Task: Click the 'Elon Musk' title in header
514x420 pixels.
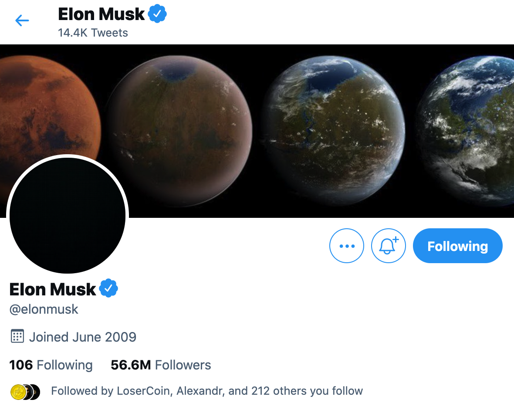Action: 101,14
